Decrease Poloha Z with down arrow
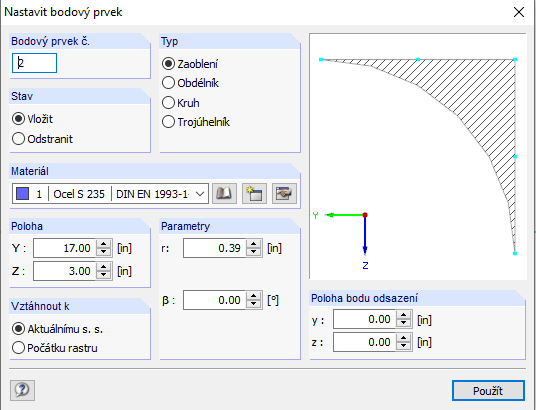Screen dimensions: 536x410 [104, 276]
